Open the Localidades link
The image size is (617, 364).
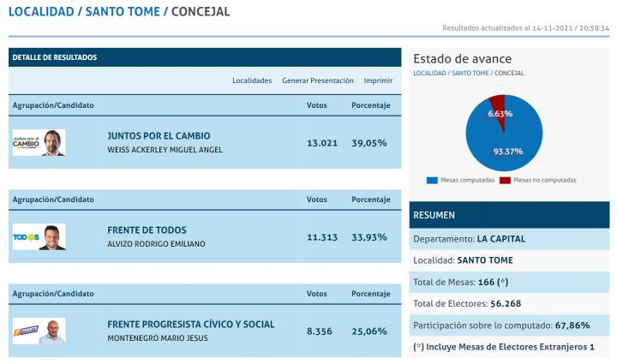(252, 81)
